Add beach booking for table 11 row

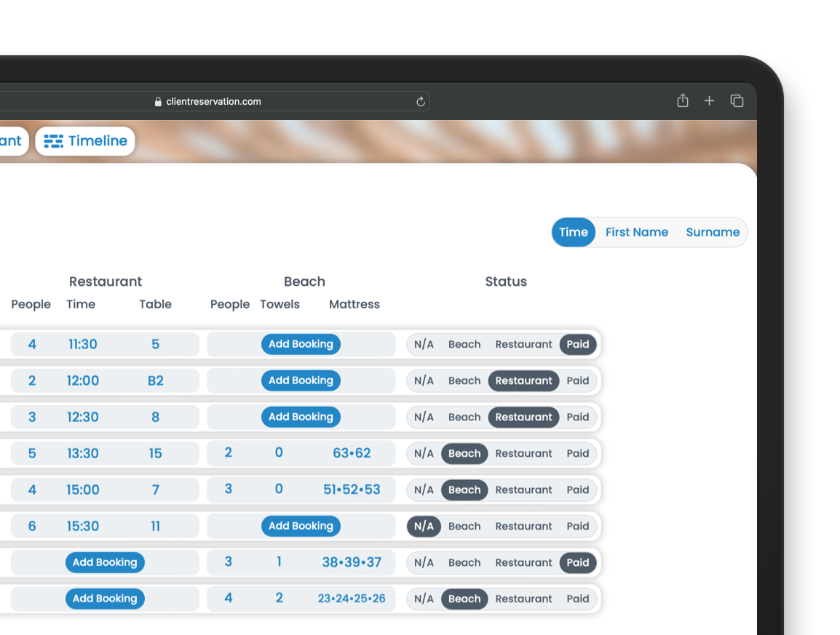pos(301,526)
